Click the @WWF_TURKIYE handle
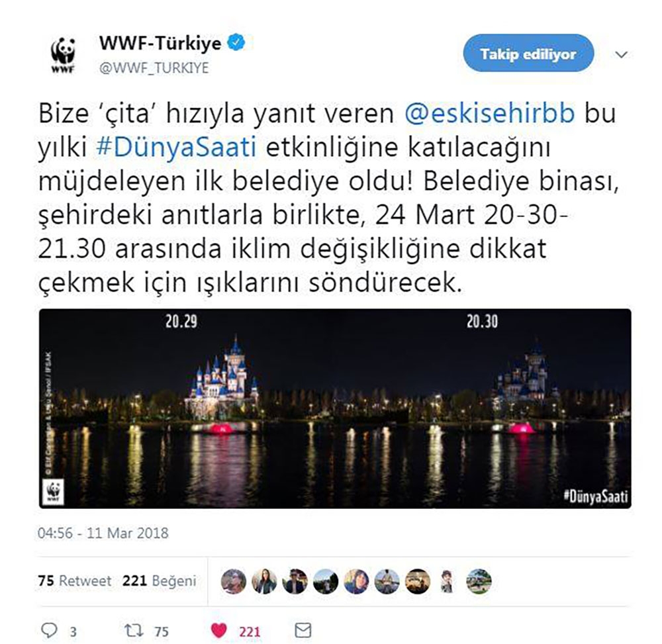 154,68
